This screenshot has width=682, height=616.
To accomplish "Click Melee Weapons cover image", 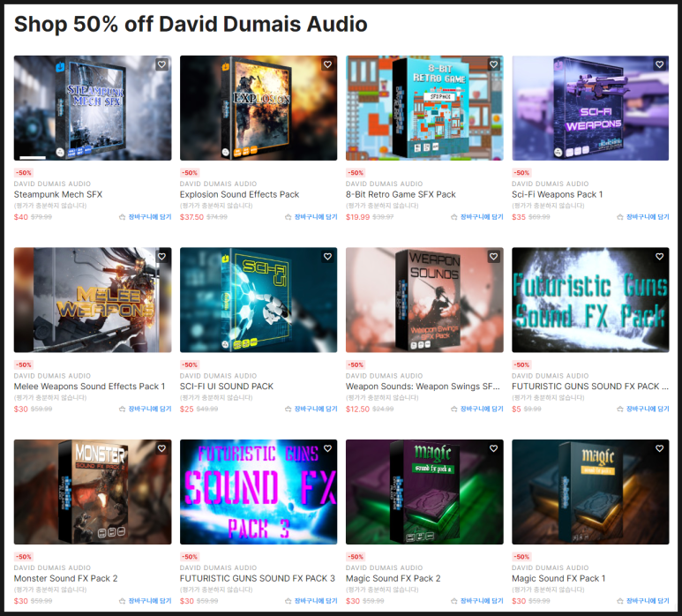I will pos(93,300).
